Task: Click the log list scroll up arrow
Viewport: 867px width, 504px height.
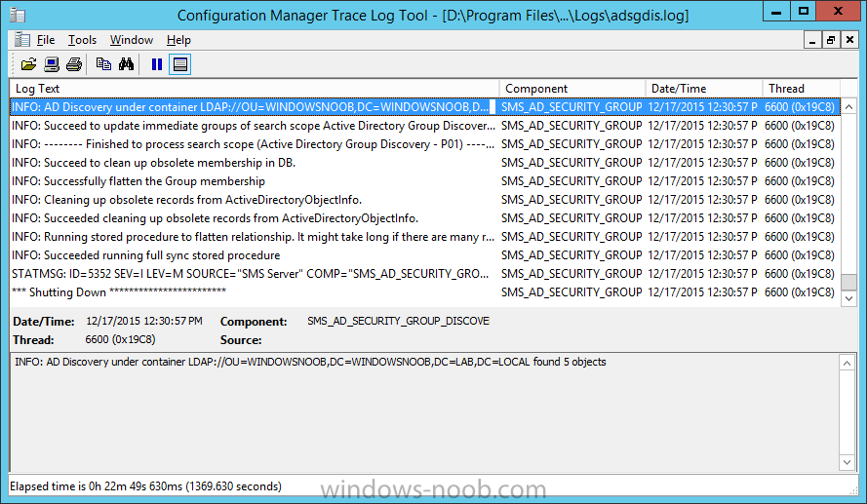Action: [848, 106]
